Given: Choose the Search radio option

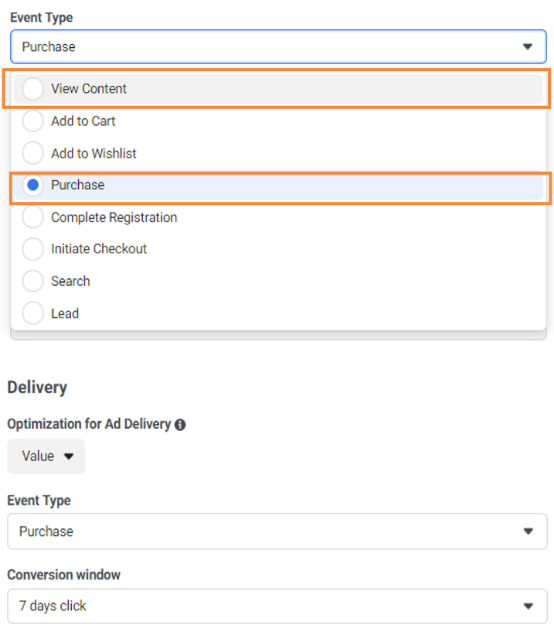Looking at the screenshot, I should click(33, 281).
